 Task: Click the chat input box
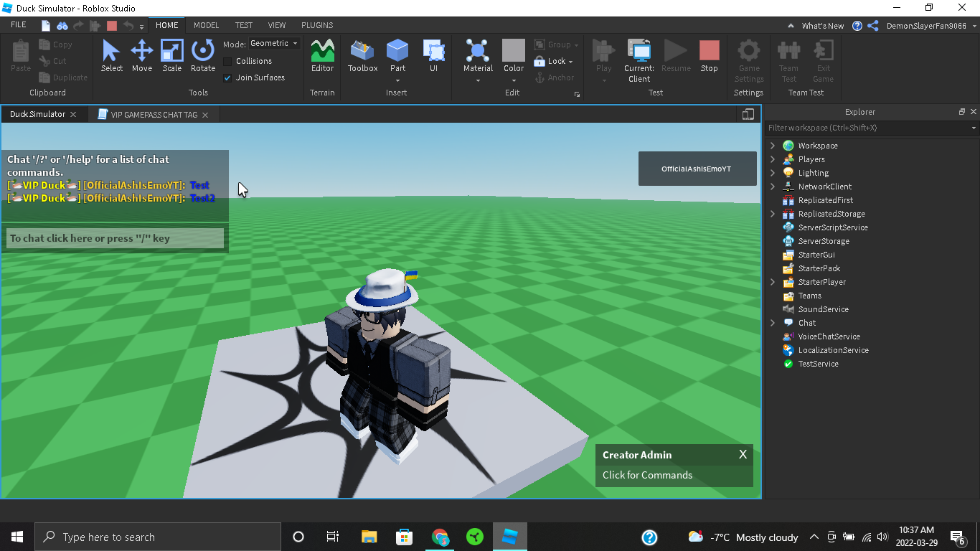point(116,238)
